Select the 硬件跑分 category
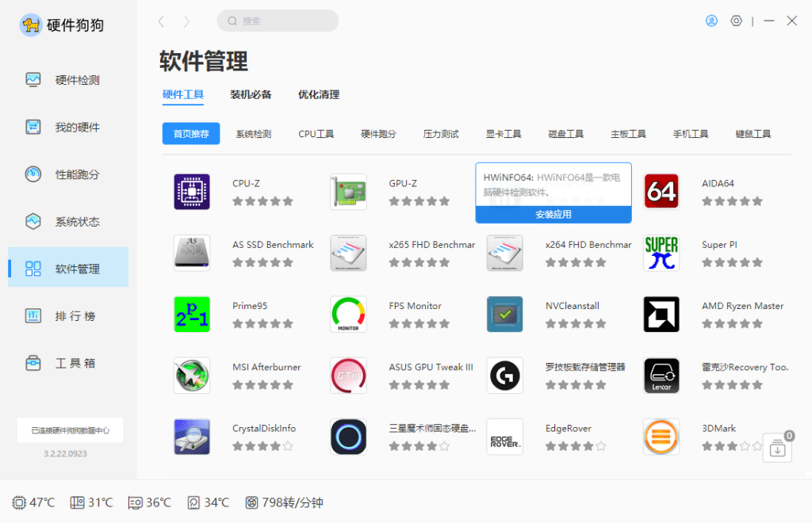 point(378,134)
